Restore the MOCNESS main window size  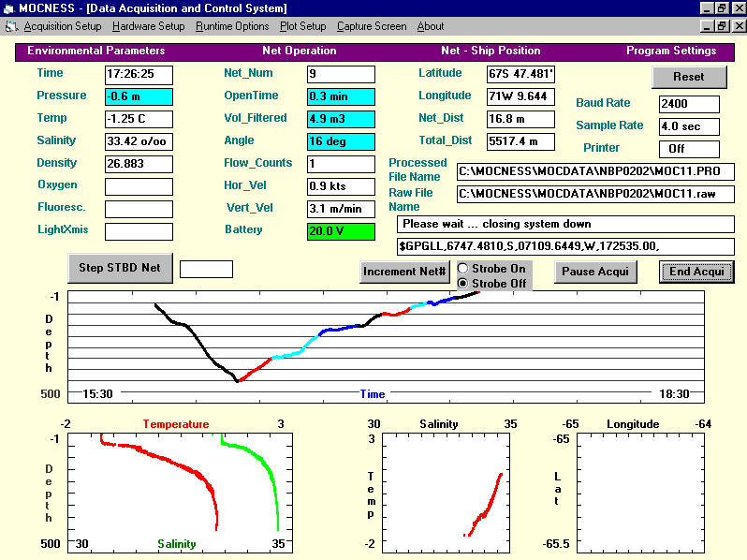point(722,8)
